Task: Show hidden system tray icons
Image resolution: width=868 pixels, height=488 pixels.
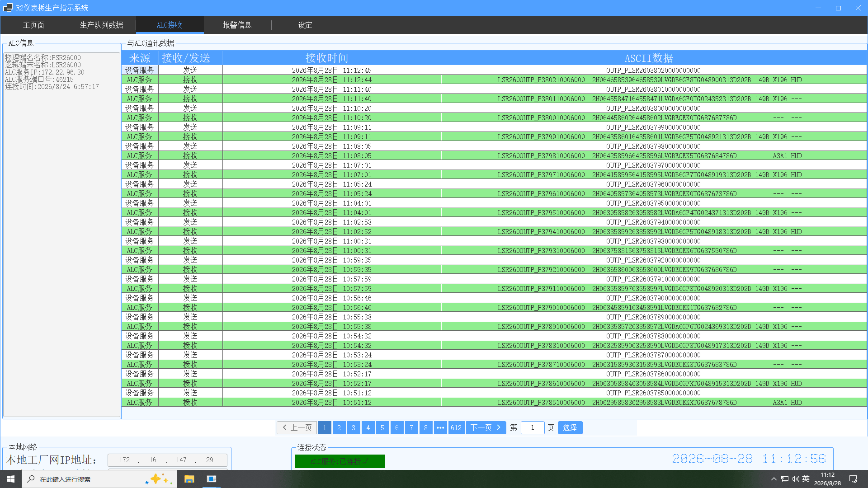Action: pyautogui.click(x=774, y=479)
